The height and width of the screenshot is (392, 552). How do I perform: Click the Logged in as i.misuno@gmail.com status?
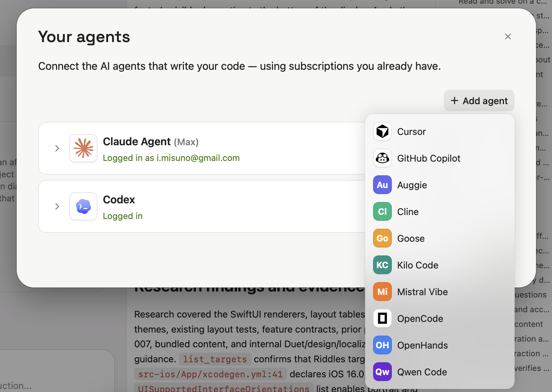pos(171,158)
